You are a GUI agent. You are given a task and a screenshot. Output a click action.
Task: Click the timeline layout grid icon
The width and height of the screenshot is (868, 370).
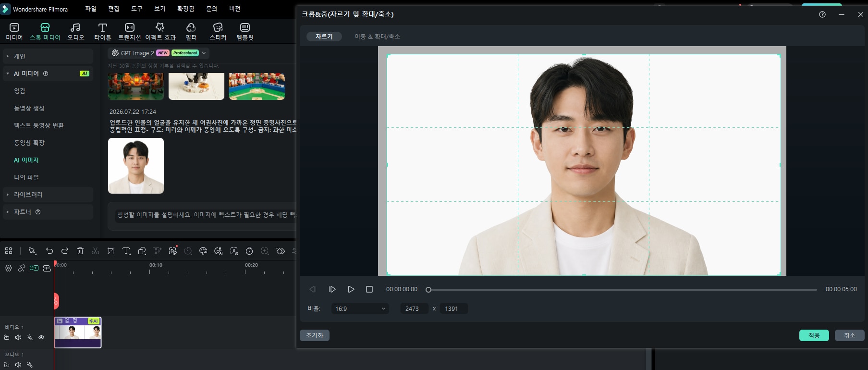tap(9, 251)
